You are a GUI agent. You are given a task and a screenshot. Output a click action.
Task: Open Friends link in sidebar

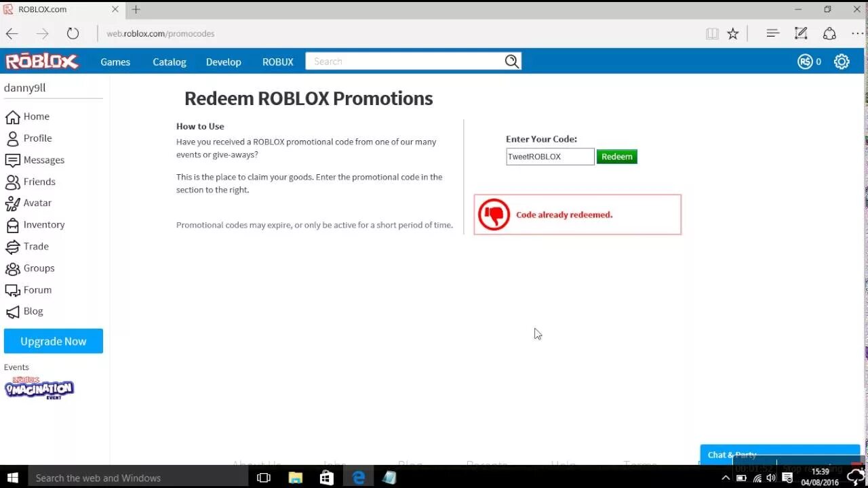(x=39, y=182)
